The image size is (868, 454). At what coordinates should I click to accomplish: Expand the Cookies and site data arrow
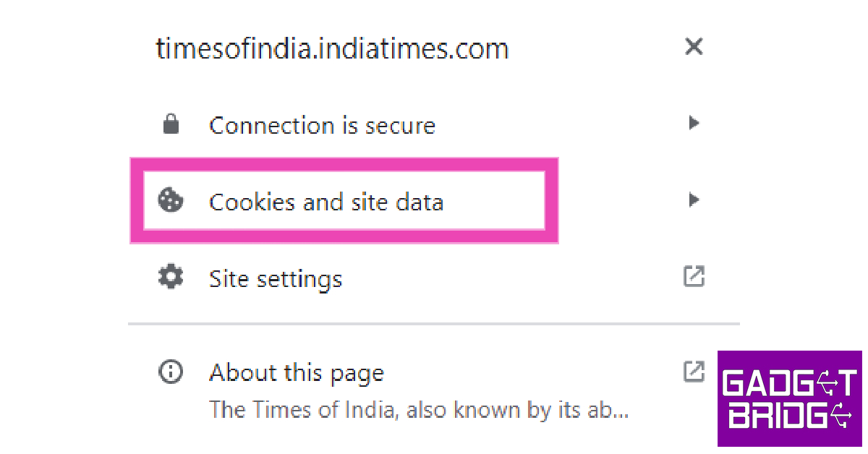coord(694,200)
